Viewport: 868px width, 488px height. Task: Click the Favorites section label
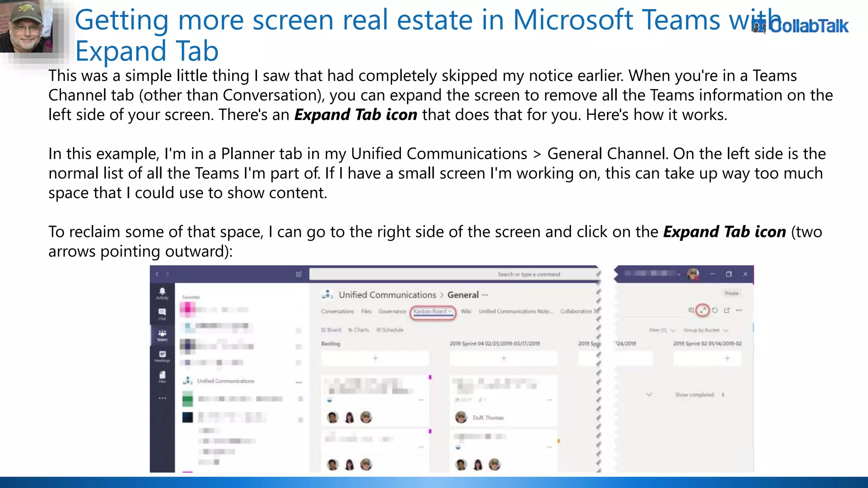click(x=191, y=297)
